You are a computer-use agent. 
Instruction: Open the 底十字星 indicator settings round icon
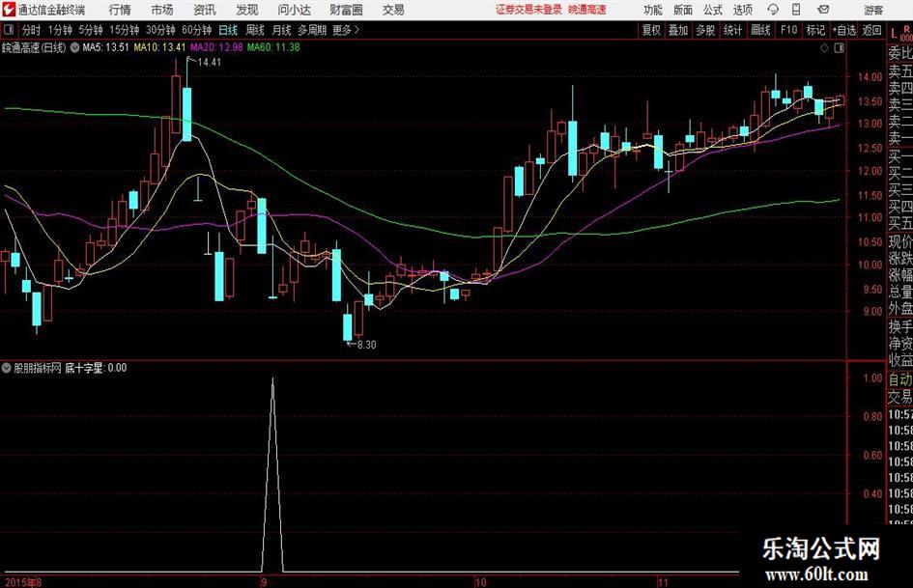7,368
